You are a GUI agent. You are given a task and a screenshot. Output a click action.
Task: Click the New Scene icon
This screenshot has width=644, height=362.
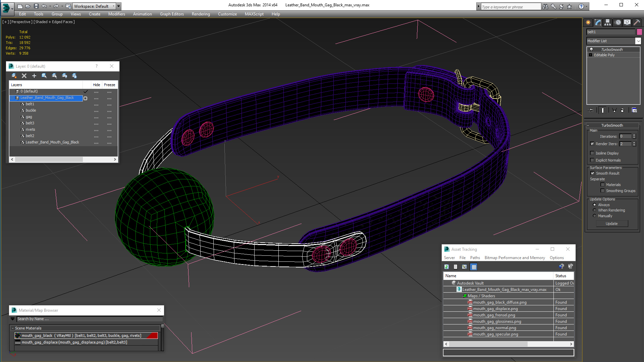(x=20, y=6)
